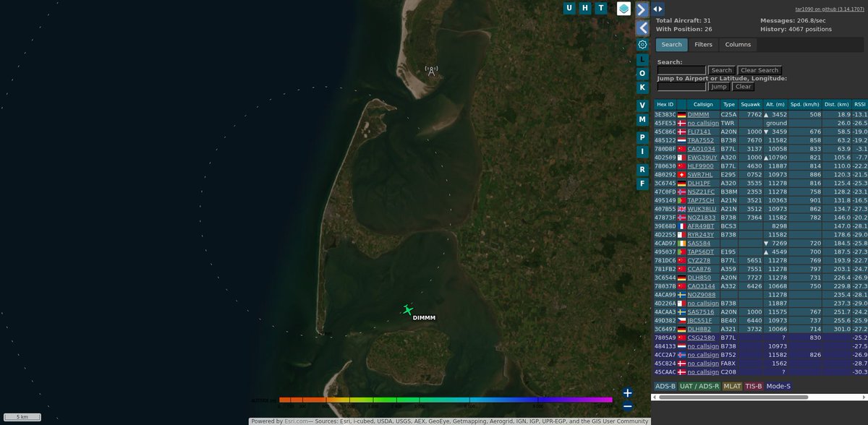Click the F map option button
This screenshot has height=425, width=868.
(642, 184)
